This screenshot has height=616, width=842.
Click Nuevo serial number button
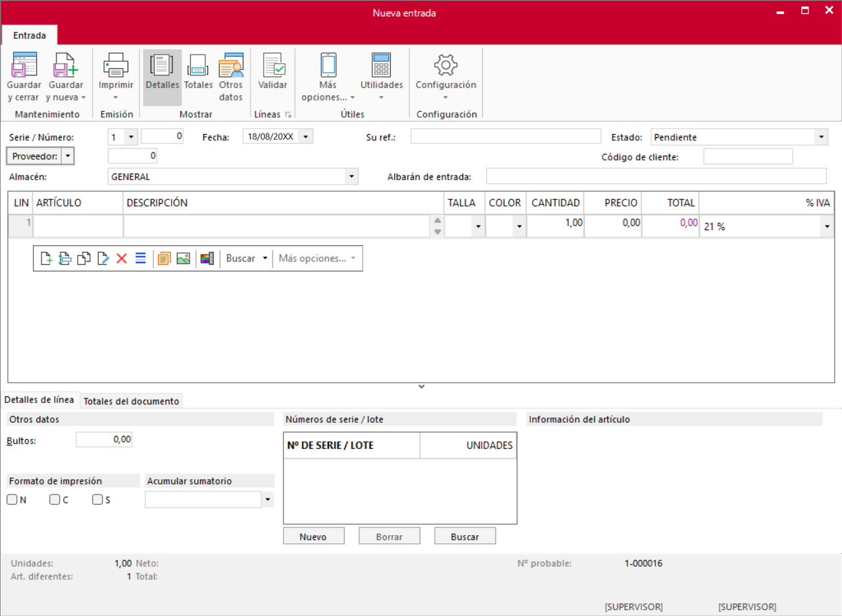point(313,536)
